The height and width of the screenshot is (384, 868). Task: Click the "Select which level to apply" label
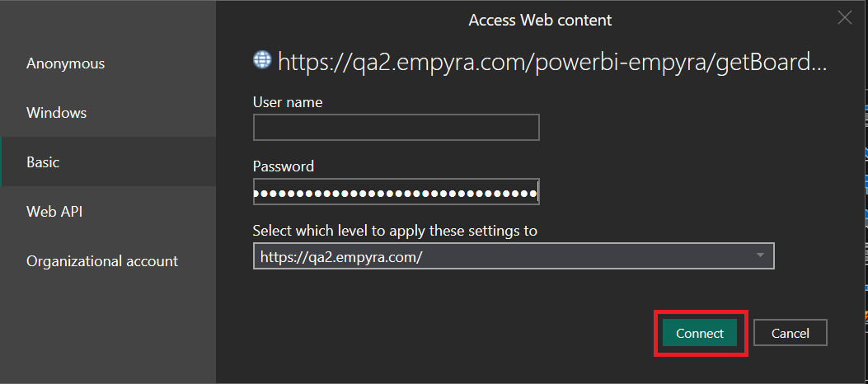[x=395, y=230]
